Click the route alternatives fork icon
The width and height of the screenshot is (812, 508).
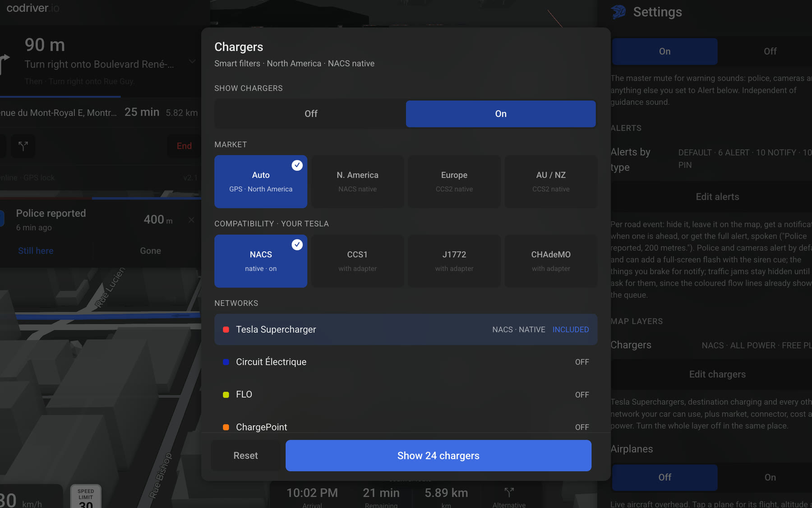(23, 146)
